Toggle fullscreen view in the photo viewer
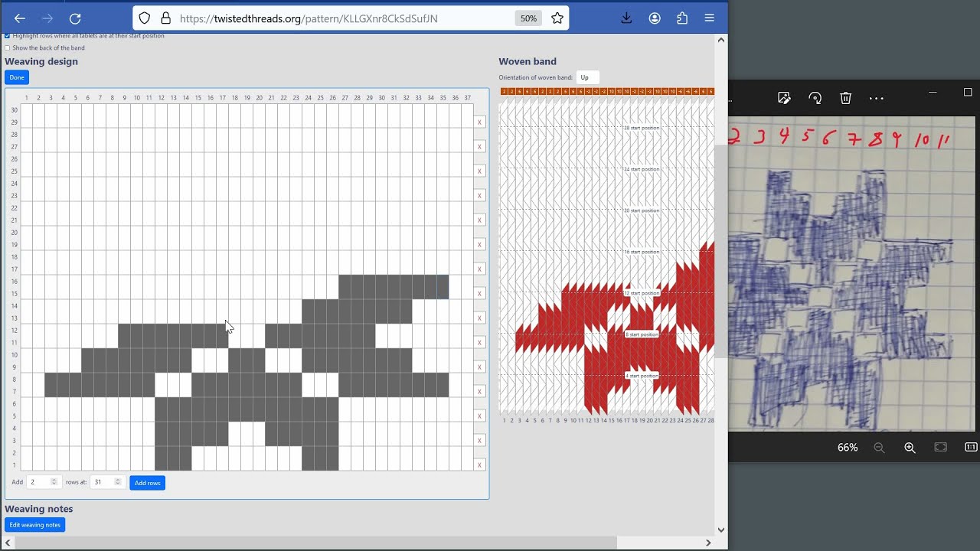Viewport: 980px width, 551px height. coord(940,448)
